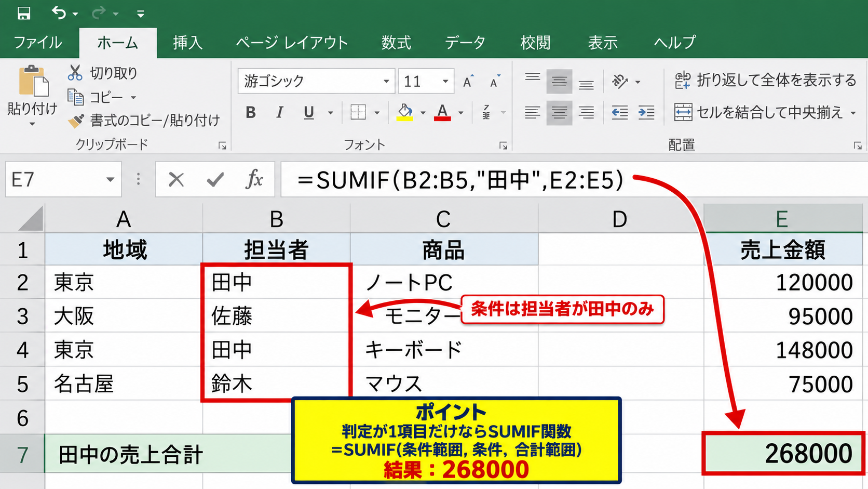Switch to the 数式 tab
The width and height of the screenshot is (868, 489).
(x=396, y=43)
